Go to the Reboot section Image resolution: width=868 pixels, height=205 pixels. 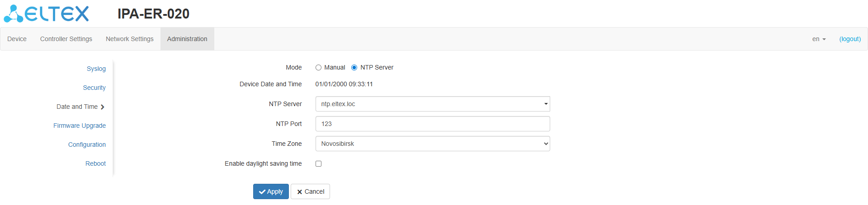(x=95, y=163)
